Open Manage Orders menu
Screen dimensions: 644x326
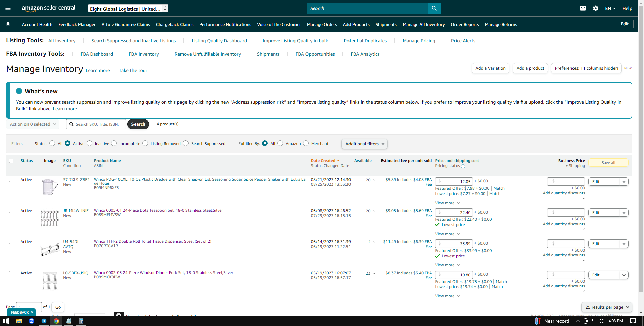coord(322,24)
